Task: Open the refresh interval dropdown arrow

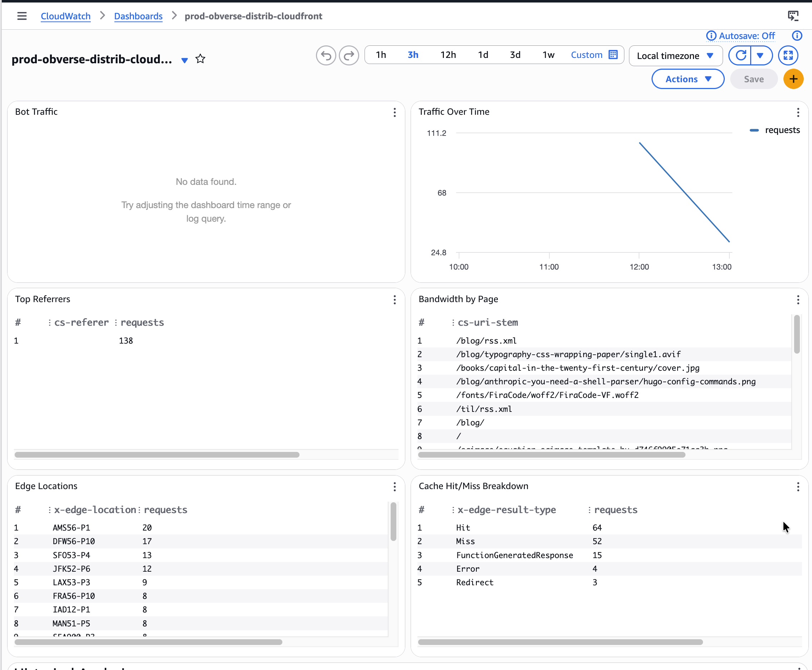Action: click(760, 55)
